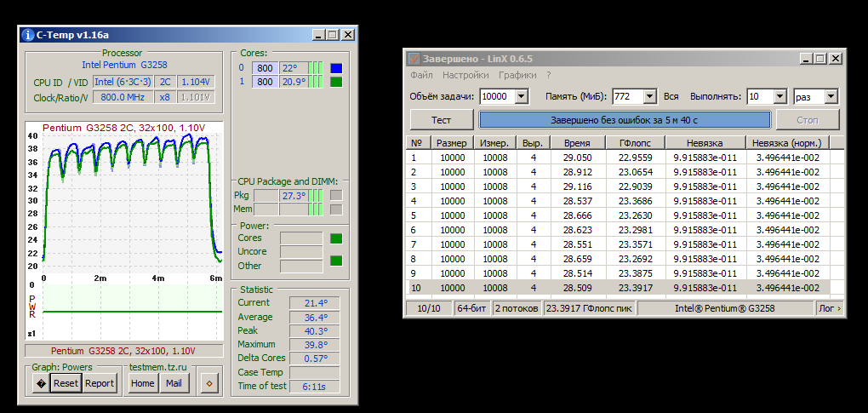The width and height of the screenshot is (868, 413).
Task: Open the Лог panel in LinX status bar
Action: tap(829, 308)
